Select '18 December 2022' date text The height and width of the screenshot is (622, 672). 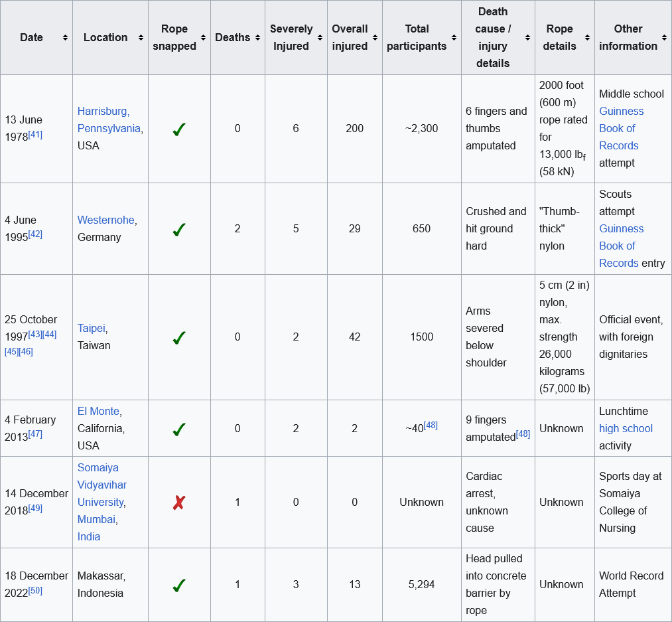point(36,584)
